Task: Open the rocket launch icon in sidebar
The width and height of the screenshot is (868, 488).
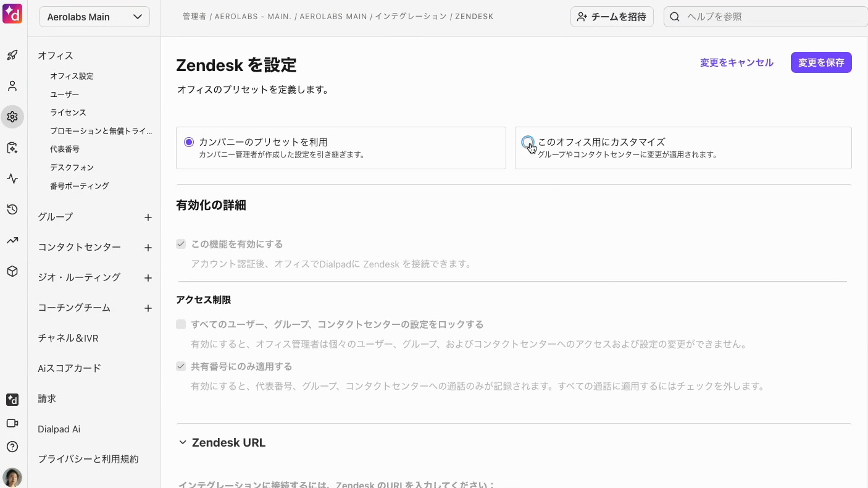Action: [12, 55]
